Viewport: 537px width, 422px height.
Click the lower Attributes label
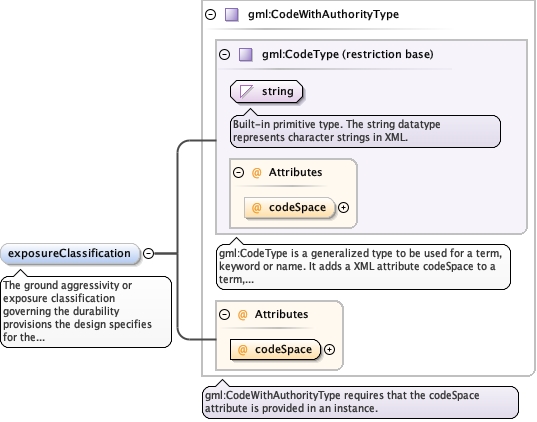click(282, 314)
